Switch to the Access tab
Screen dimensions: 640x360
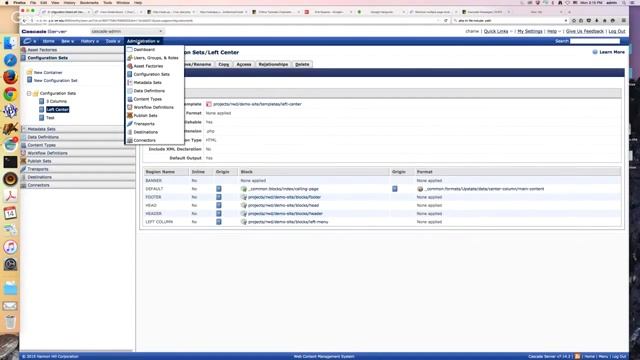[x=244, y=64]
